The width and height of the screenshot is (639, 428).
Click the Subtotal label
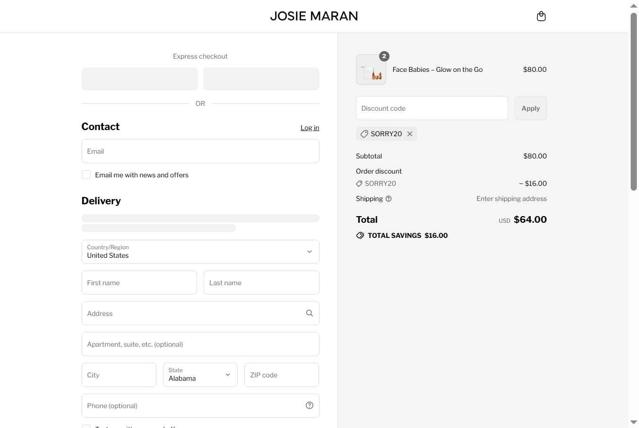[369, 156]
